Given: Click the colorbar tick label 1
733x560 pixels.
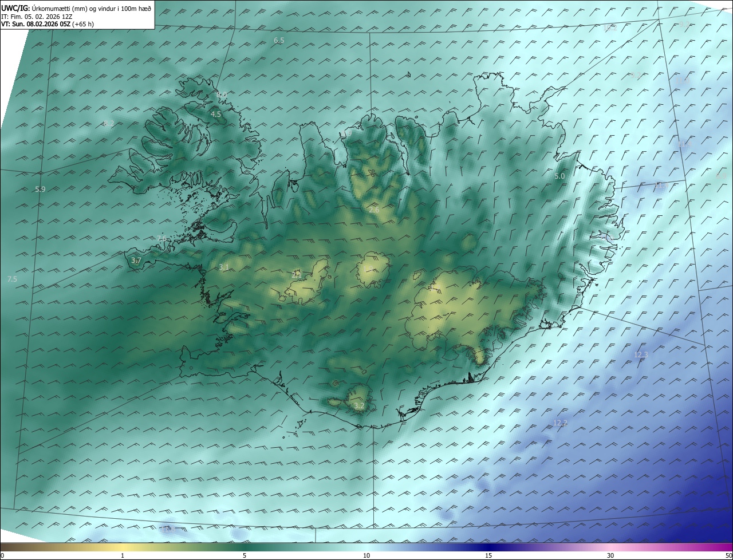Looking at the screenshot, I should (x=123, y=555).
